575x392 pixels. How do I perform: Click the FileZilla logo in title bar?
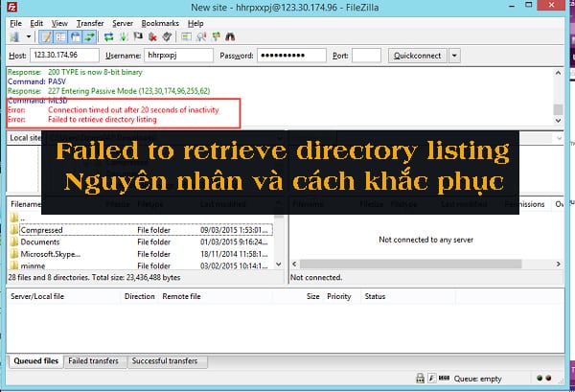point(12,7)
